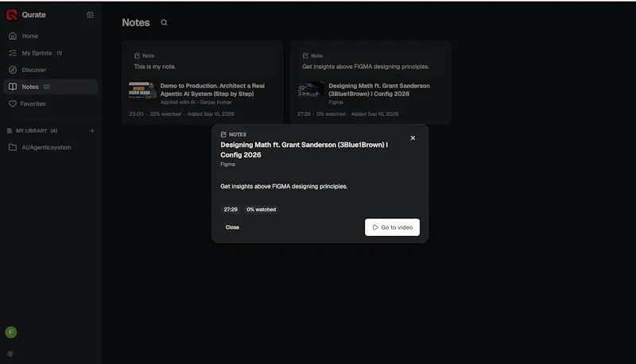
Task: Click the Favorites heart icon
Action: (13, 104)
